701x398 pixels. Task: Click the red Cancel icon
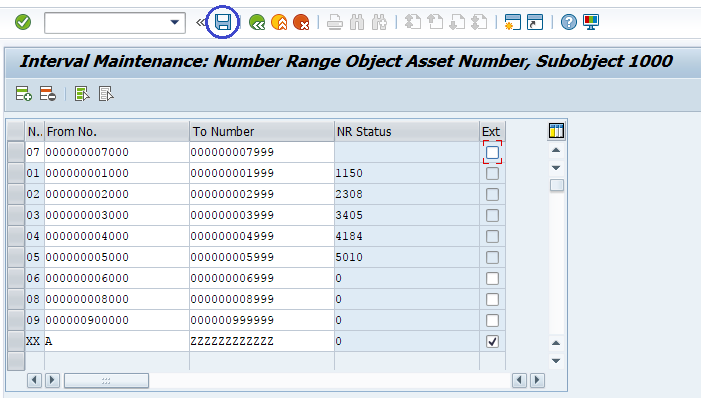[x=301, y=22]
